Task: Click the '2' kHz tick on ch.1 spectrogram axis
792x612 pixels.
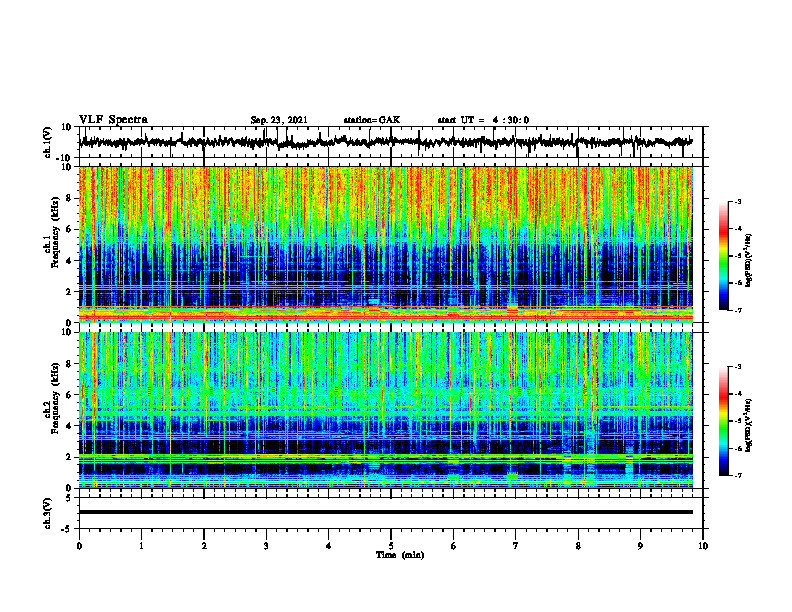Action: point(70,291)
